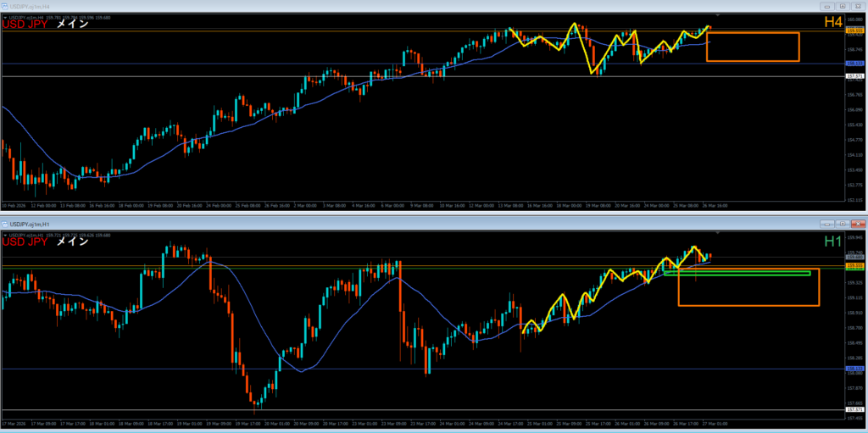This screenshot has width=868, height=433.
Task: Expand the small arrow before USDJPY.oj1m,H1 chart header
Action: pyautogui.click(x=5, y=236)
